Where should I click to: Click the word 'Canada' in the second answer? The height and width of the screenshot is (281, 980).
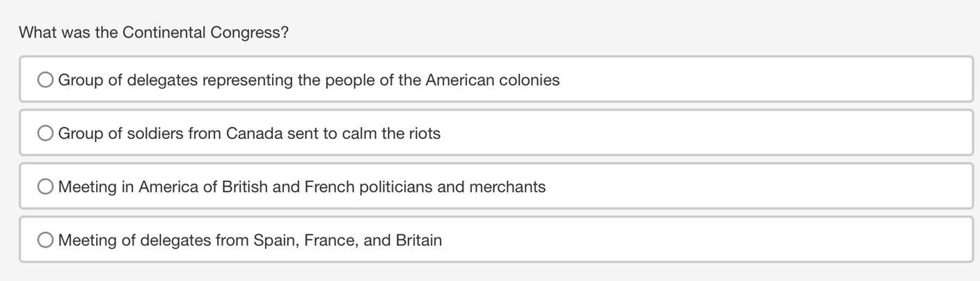254,133
